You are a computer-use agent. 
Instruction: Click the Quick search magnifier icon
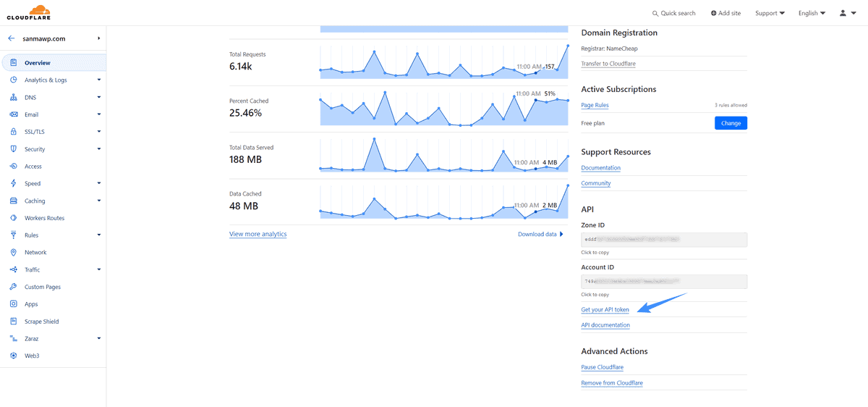click(x=655, y=13)
